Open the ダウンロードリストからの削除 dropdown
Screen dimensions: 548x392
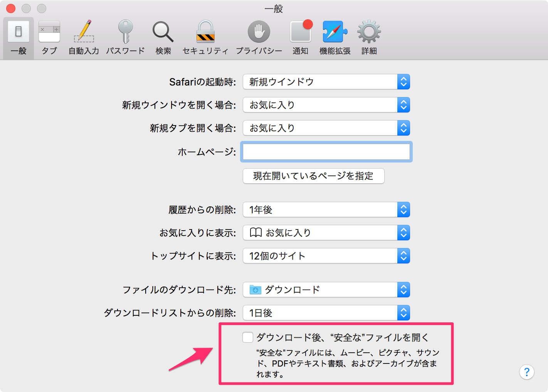pyautogui.click(x=326, y=313)
